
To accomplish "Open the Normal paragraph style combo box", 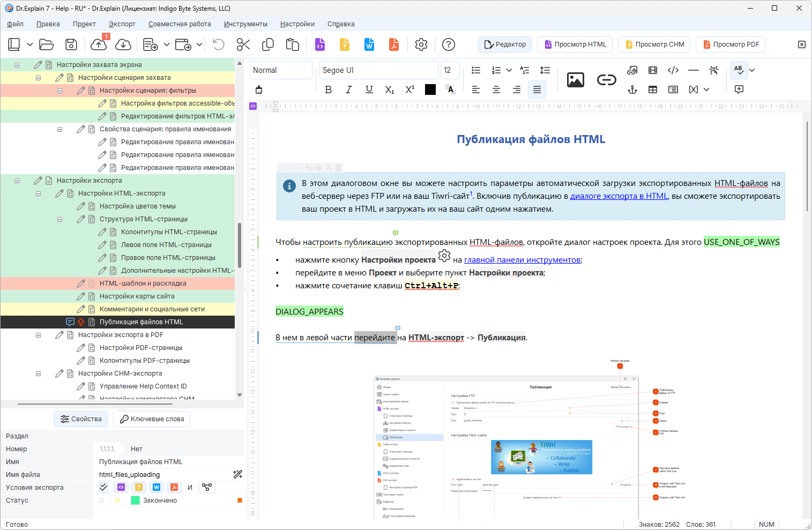I will (x=281, y=70).
